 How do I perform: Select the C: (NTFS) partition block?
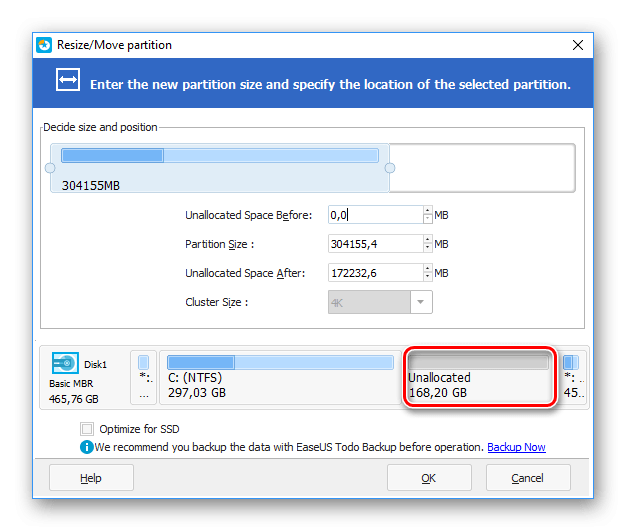pyautogui.click(x=279, y=376)
